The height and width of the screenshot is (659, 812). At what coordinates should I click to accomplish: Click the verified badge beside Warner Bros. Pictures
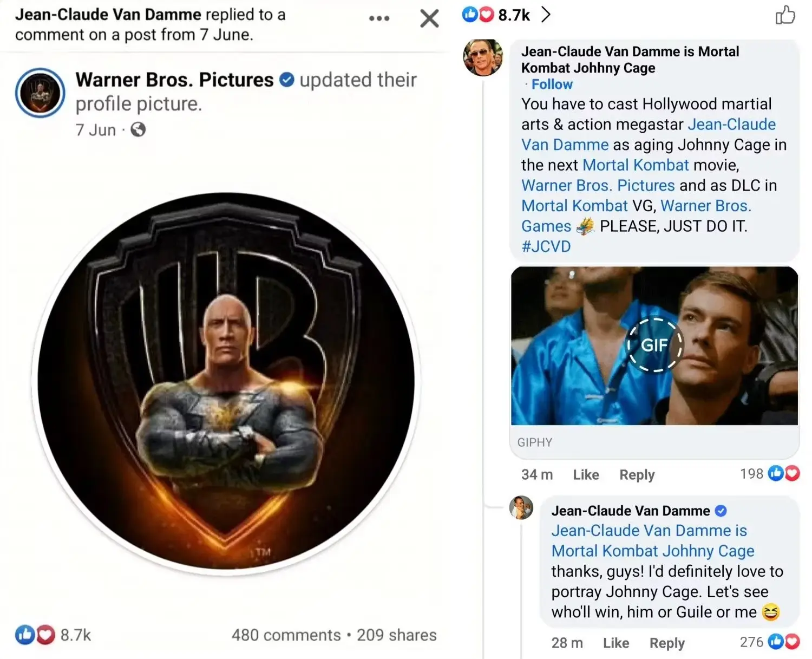[285, 79]
